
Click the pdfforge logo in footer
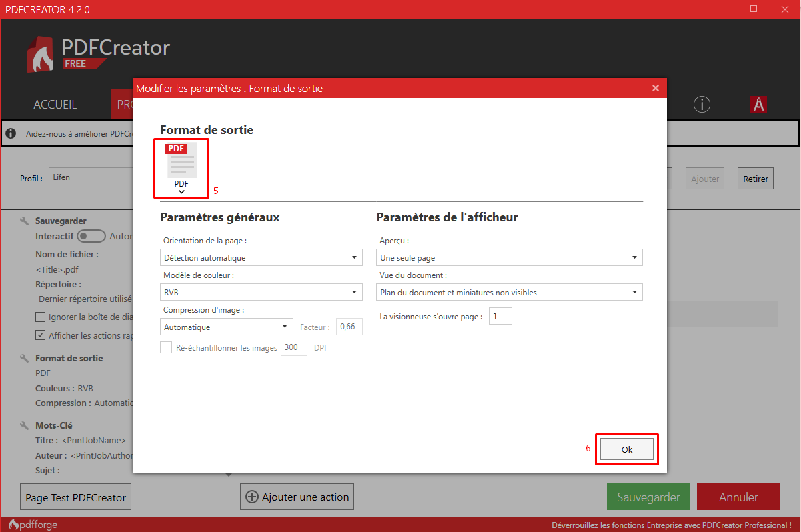pos(33,525)
